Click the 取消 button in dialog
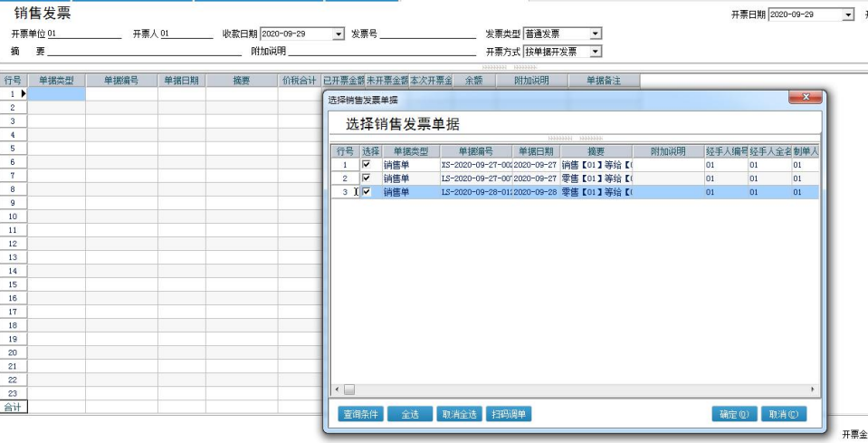Screen dimensions: 868x443 pos(783,414)
